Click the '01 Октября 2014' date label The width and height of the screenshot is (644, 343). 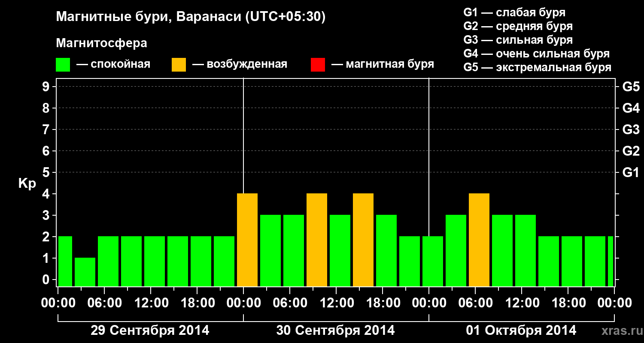tap(521, 331)
